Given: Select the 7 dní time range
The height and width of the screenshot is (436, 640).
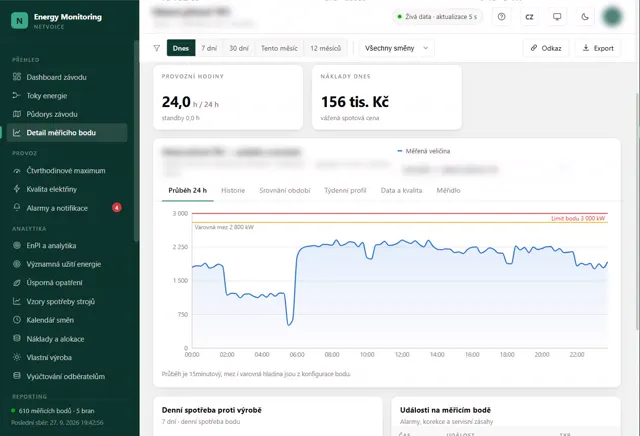Looking at the screenshot, I should (x=209, y=48).
